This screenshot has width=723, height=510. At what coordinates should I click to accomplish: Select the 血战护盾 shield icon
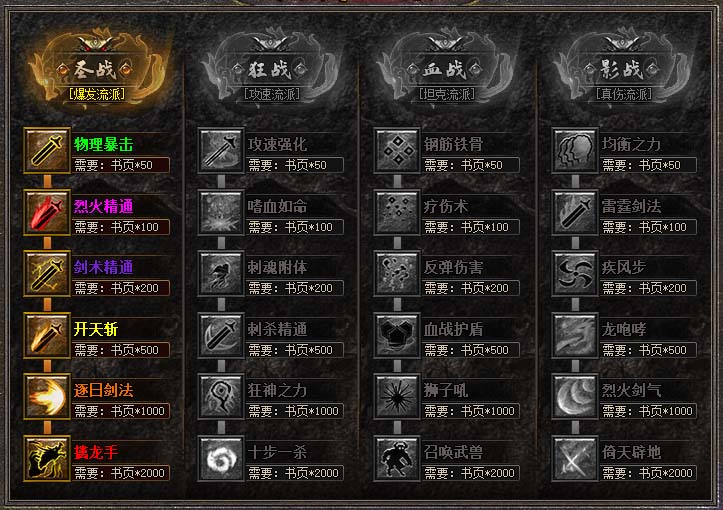point(397,335)
